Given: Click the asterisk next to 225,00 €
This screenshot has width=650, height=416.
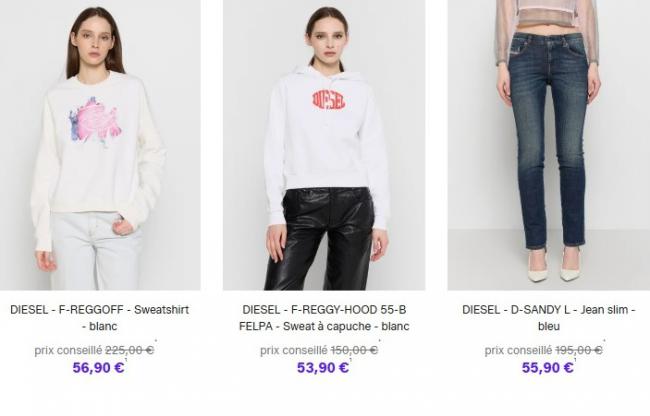Looking at the screenshot, I should (156, 341).
